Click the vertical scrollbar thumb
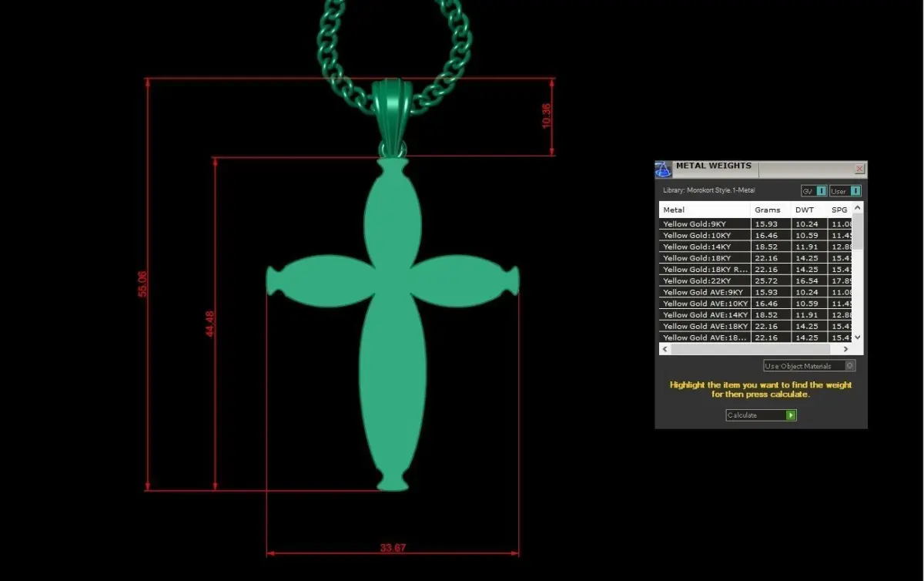 [x=859, y=231]
